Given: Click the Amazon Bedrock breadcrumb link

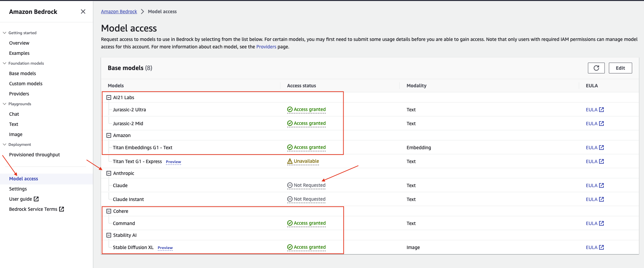Looking at the screenshot, I should [x=119, y=12].
